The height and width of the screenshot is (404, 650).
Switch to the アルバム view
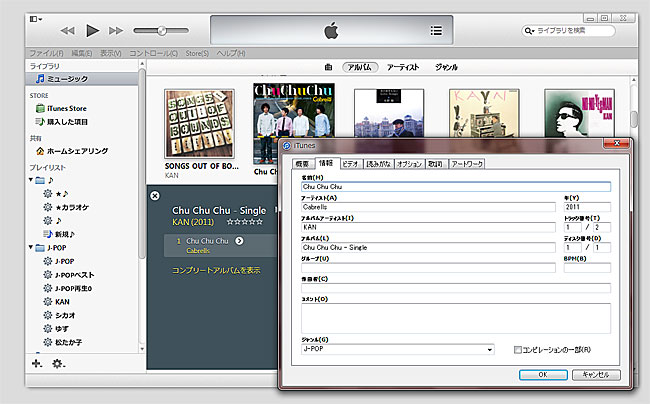coord(360,67)
